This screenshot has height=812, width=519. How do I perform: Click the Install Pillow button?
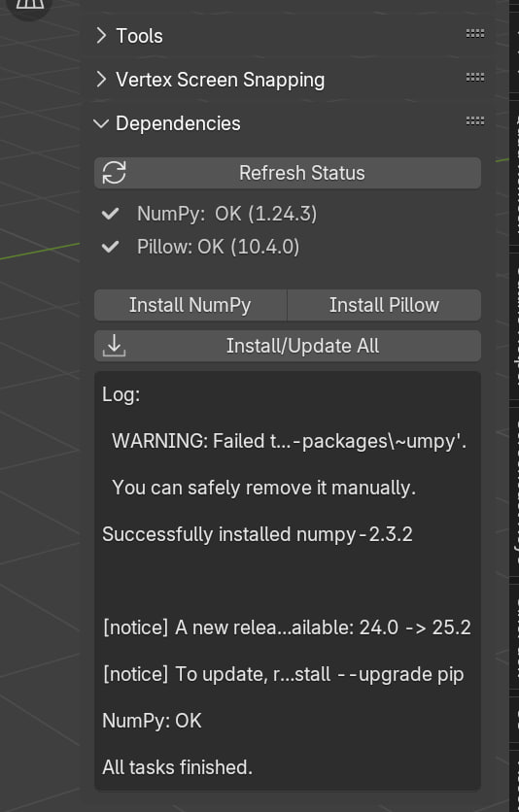384,305
